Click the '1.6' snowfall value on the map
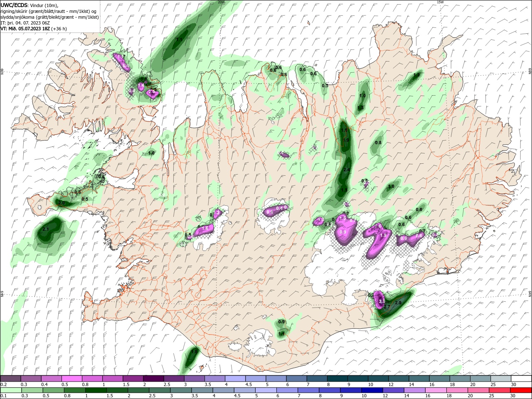 coord(205,228)
